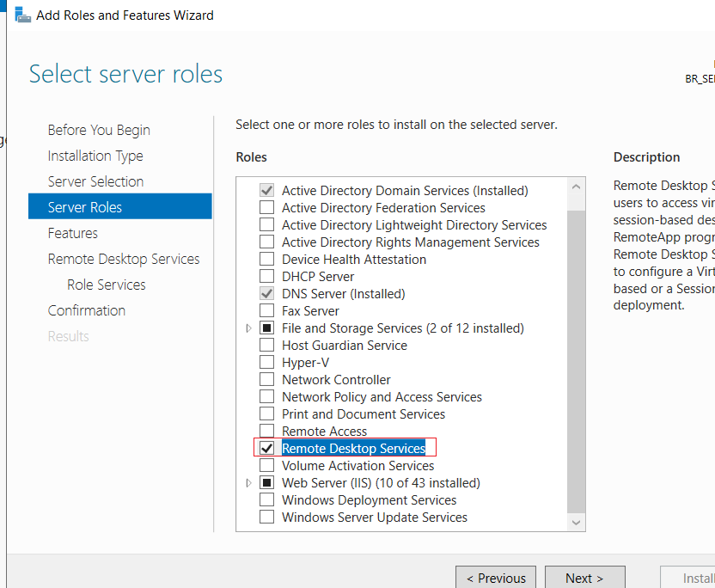Open the Features step in wizard navigation
The width and height of the screenshot is (715, 588).
(x=73, y=233)
